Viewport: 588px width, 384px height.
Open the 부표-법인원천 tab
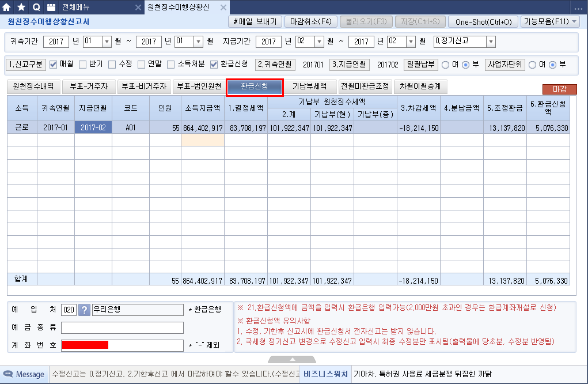199,86
